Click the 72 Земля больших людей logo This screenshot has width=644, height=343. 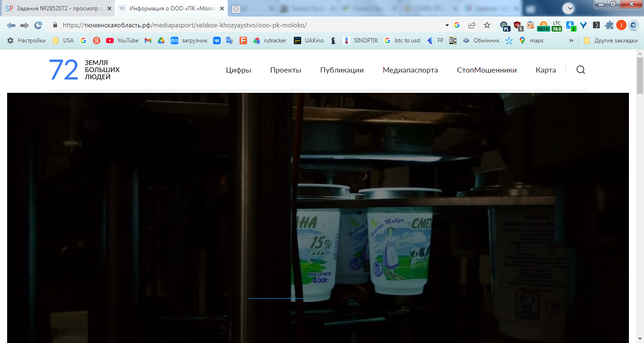[85, 70]
